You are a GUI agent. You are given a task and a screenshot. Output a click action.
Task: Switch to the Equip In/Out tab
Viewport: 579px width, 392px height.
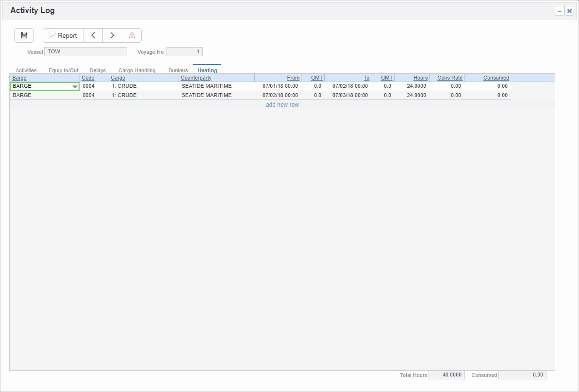[x=63, y=70]
